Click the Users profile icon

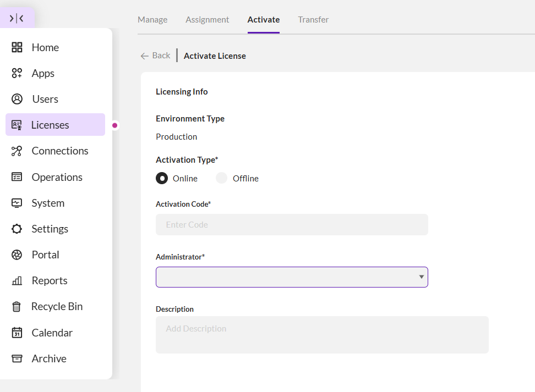point(17,99)
